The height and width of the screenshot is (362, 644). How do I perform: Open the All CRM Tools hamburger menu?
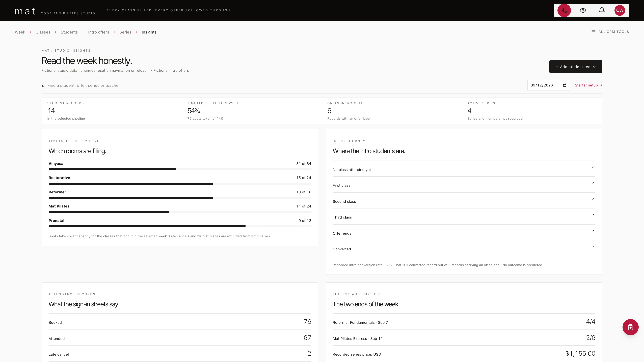coord(610,32)
